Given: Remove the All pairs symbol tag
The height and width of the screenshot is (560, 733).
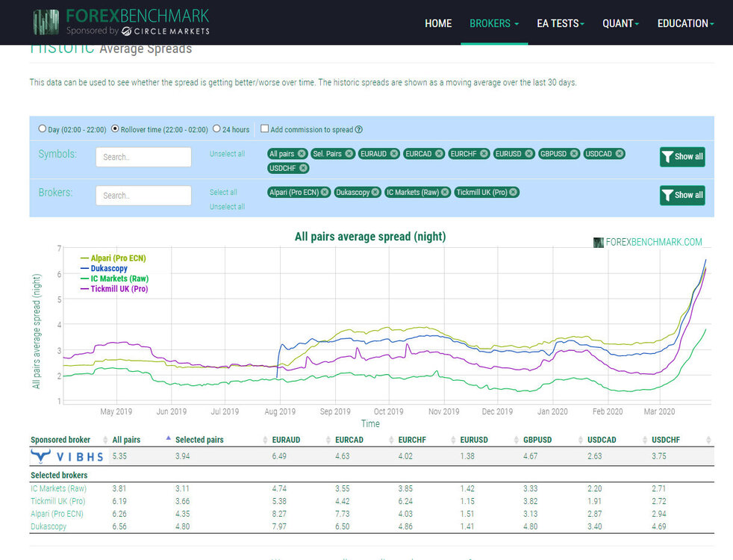Looking at the screenshot, I should (x=302, y=154).
